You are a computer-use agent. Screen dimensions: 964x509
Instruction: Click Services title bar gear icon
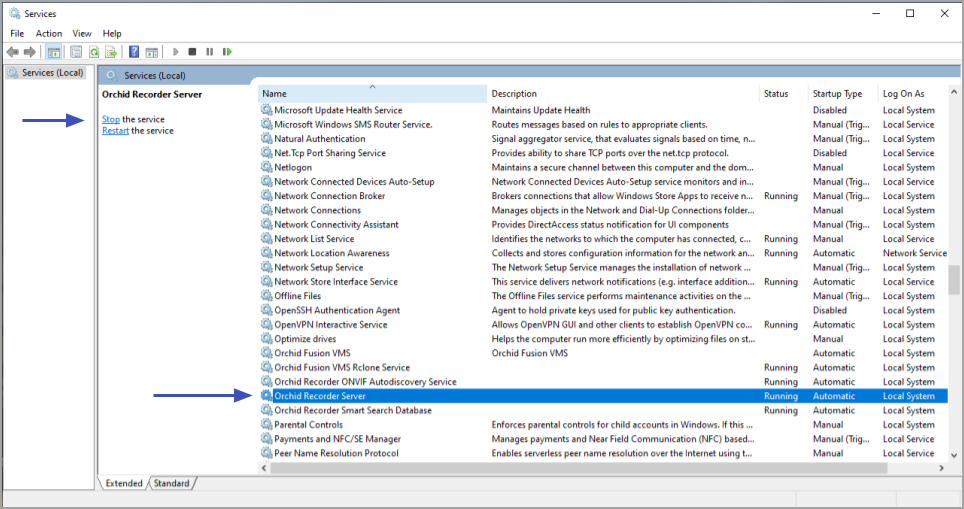(x=15, y=13)
